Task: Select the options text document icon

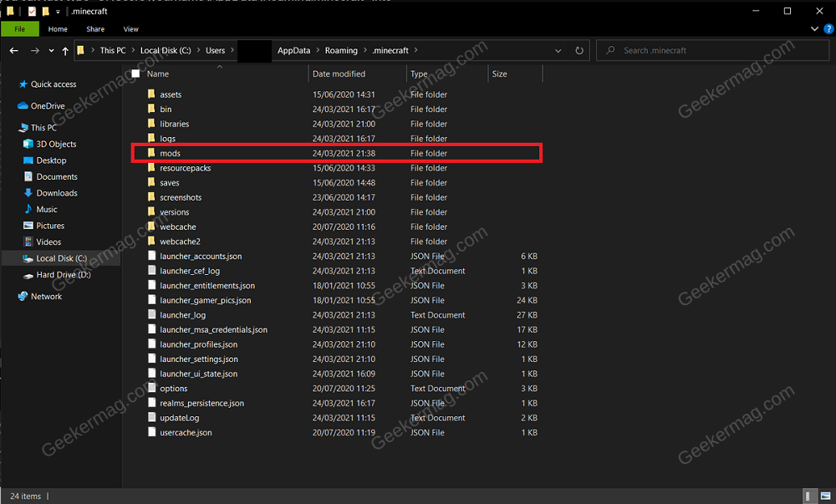Action: (x=152, y=388)
